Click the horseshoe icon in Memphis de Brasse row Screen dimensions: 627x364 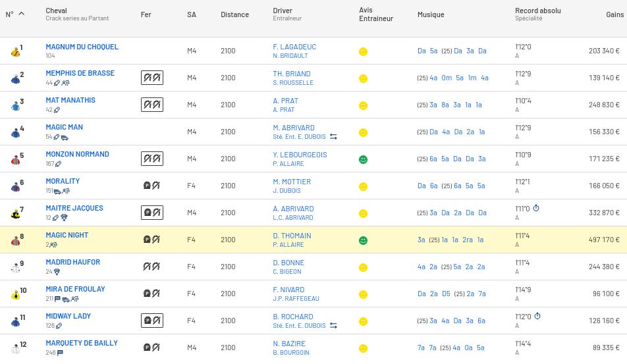click(152, 78)
